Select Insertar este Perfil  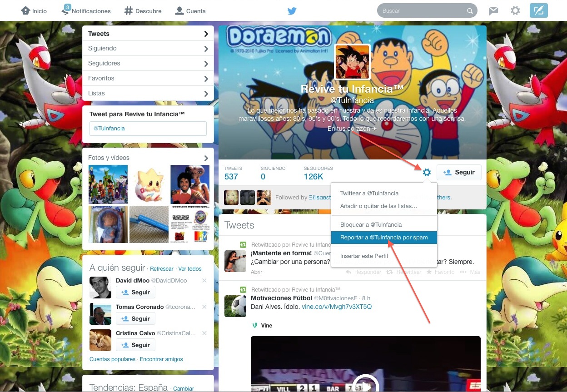point(384,256)
